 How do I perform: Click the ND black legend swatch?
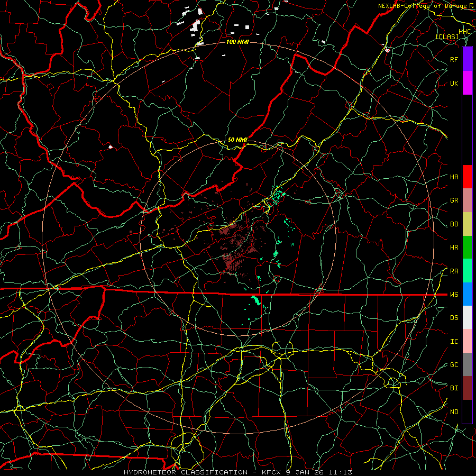tap(467, 411)
